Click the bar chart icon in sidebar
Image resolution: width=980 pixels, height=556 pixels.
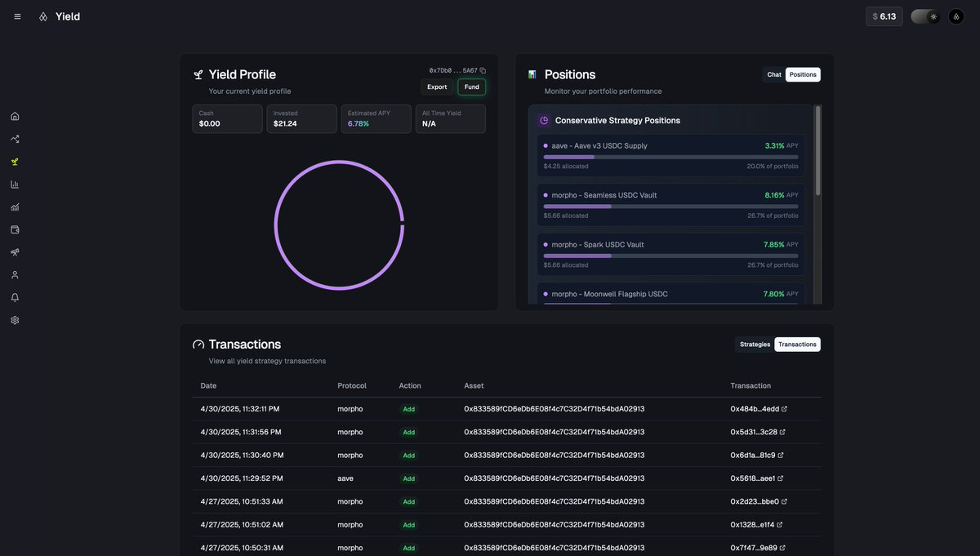tap(15, 185)
